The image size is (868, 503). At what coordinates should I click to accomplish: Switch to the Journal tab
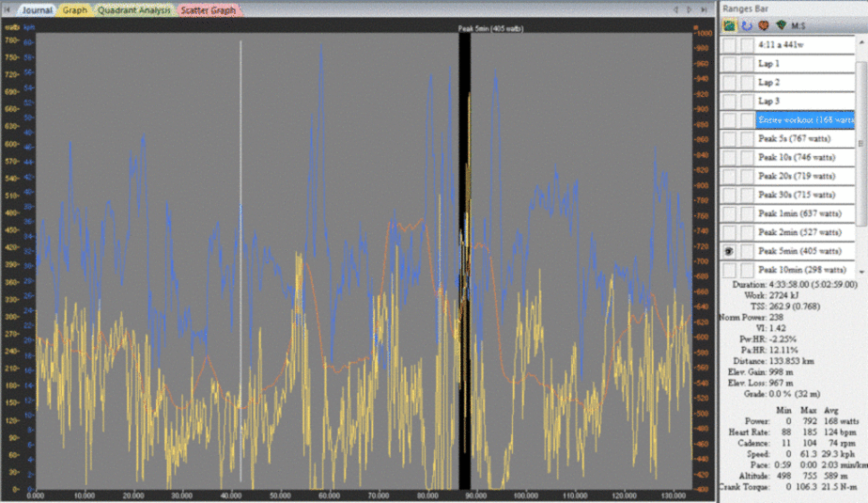coord(37,10)
